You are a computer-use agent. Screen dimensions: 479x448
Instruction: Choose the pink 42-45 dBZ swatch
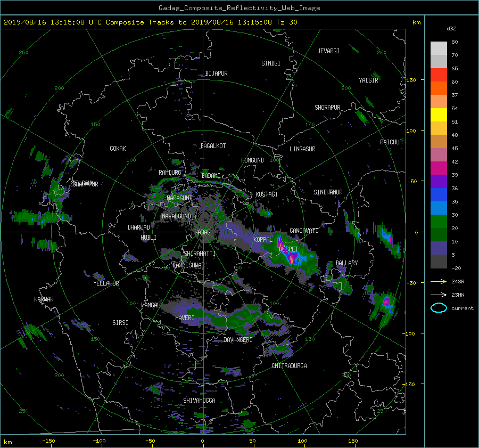point(439,154)
